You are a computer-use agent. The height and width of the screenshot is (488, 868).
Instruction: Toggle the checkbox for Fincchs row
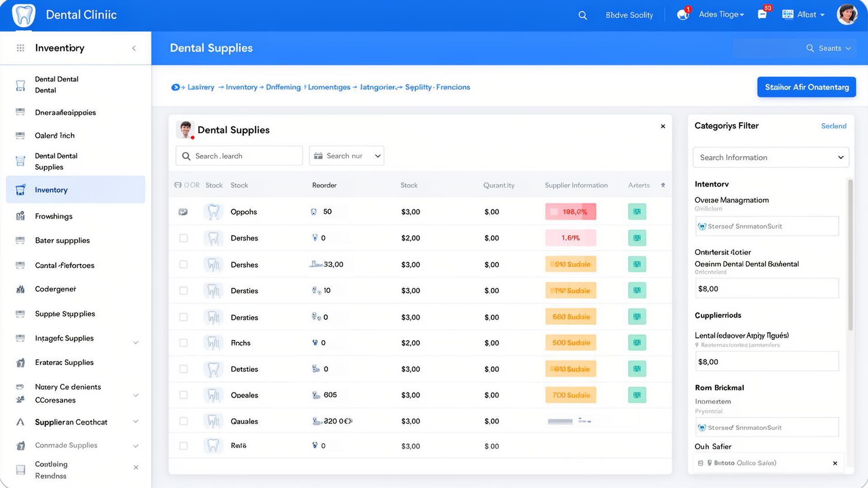pos(184,343)
